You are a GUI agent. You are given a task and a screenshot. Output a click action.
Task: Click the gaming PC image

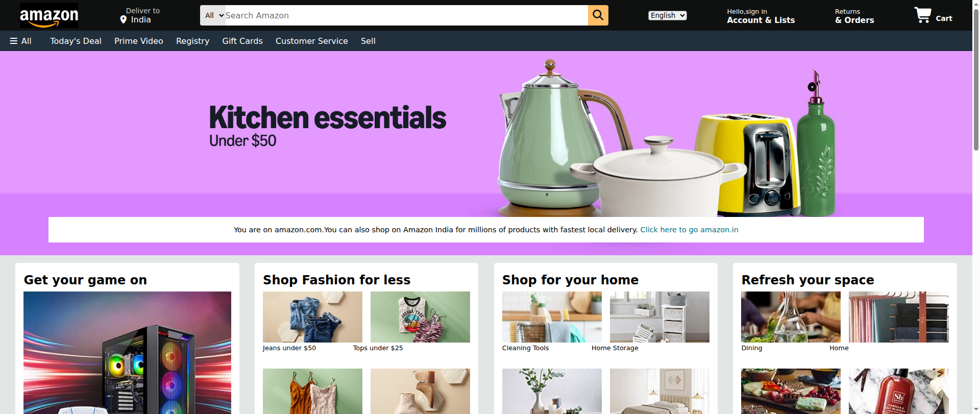(127, 353)
